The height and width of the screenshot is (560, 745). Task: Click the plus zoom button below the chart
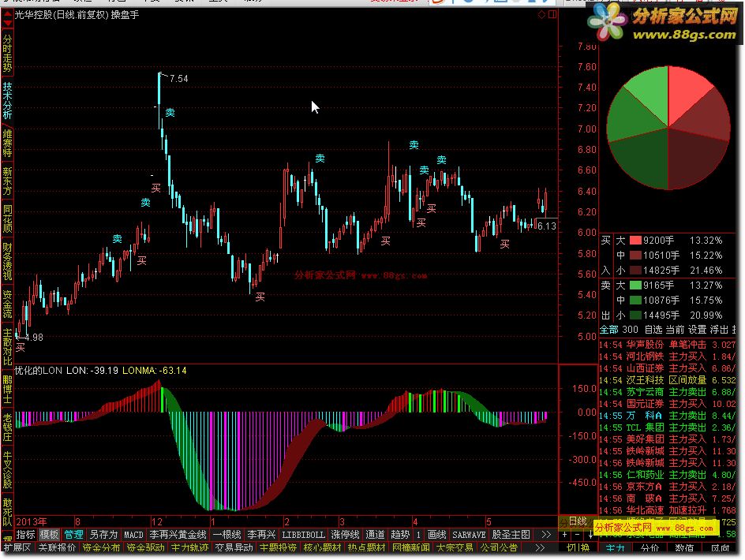tap(565, 535)
